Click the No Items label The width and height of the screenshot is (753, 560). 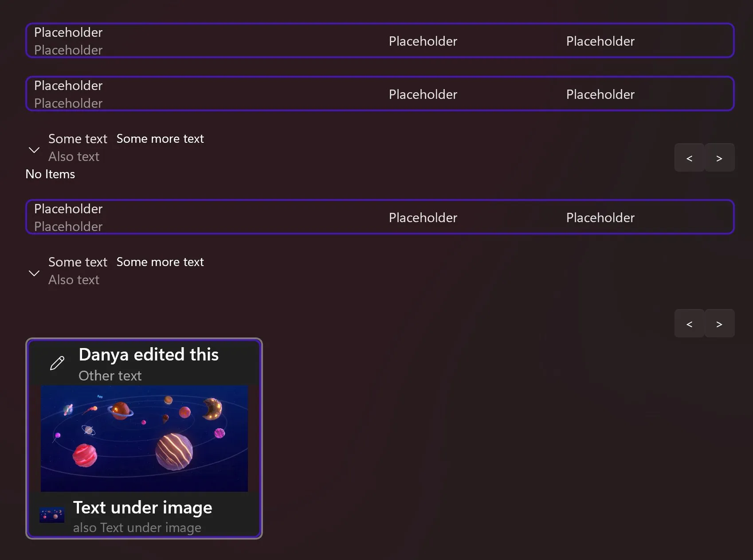pyautogui.click(x=50, y=174)
